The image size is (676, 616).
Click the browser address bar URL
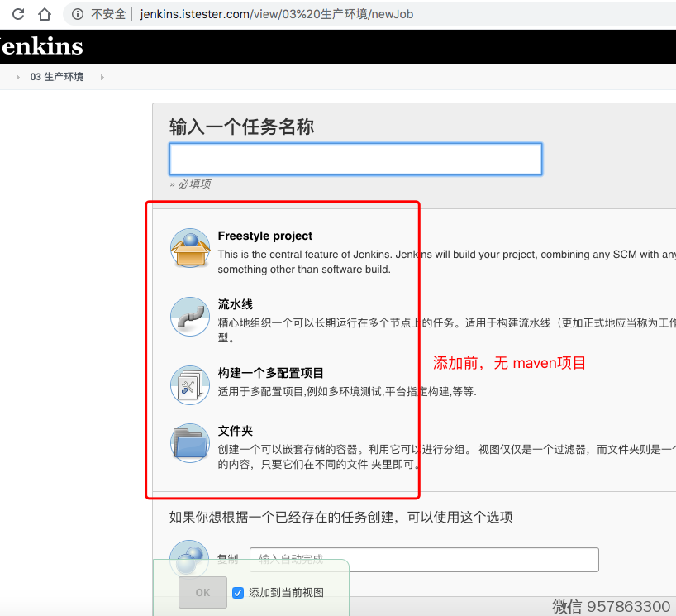276,14
